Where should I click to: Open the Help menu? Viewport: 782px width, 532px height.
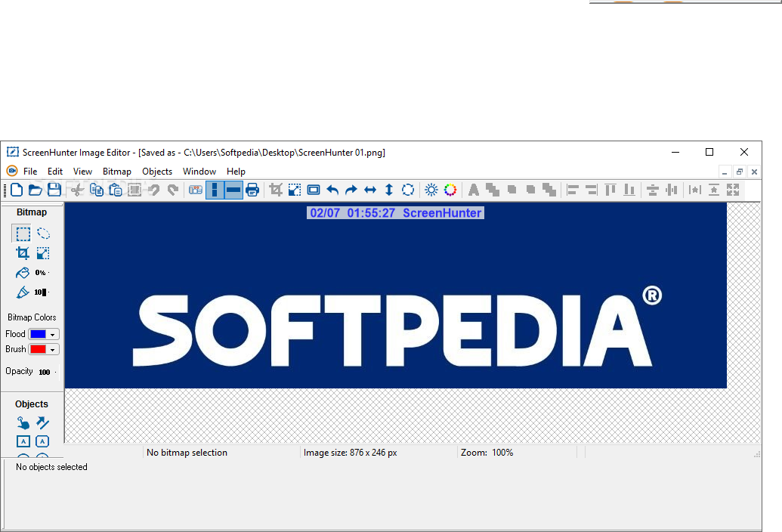click(x=236, y=172)
